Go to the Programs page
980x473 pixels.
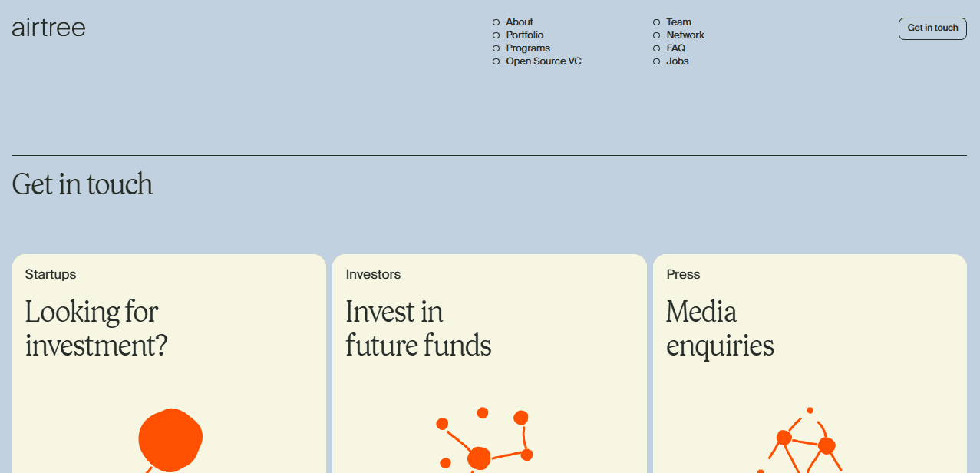pos(528,48)
